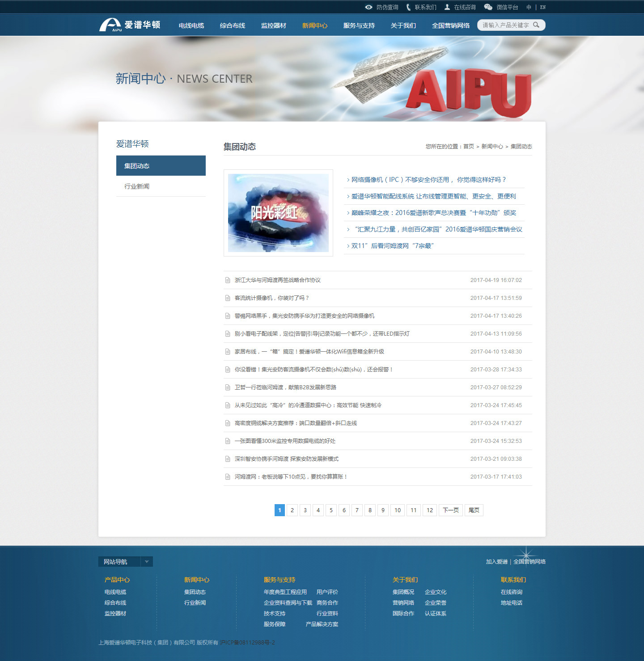
Task: Click the eye icon beside 防伪查询
Action: (369, 7)
